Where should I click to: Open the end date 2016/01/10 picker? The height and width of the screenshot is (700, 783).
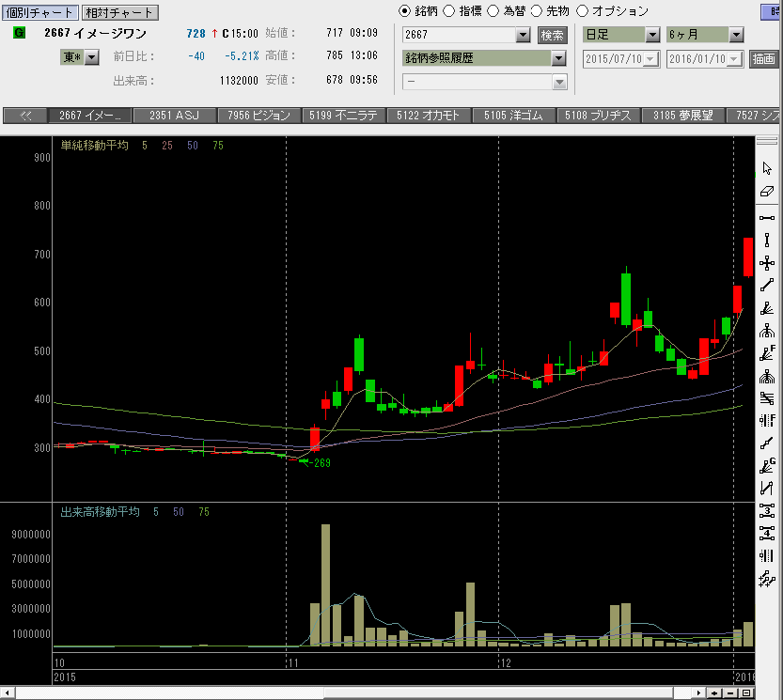click(734, 59)
